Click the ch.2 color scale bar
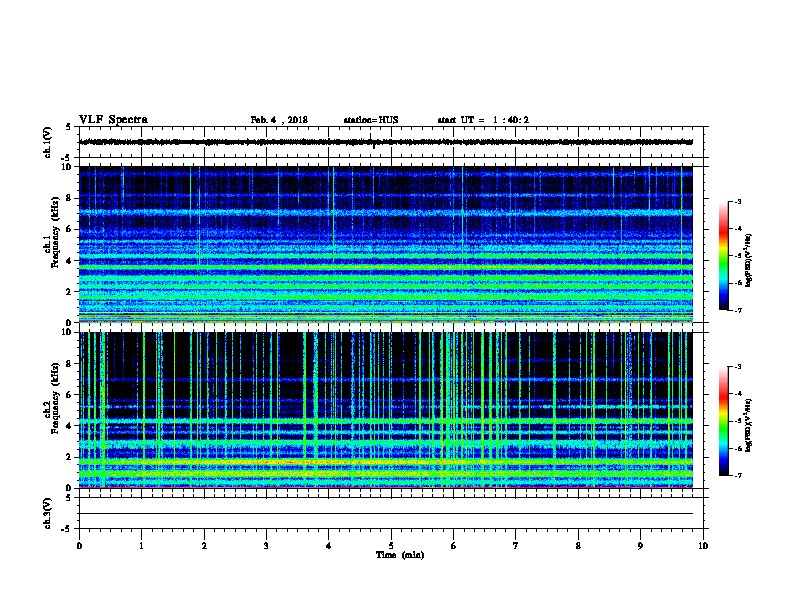This screenshot has height=612, width=792. 723,421
